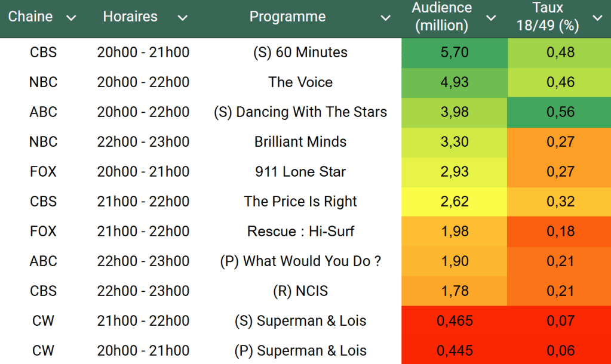Click the Audience (million) sort chevron
Image resolution: width=611 pixels, height=364 pixels.
click(x=491, y=18)
